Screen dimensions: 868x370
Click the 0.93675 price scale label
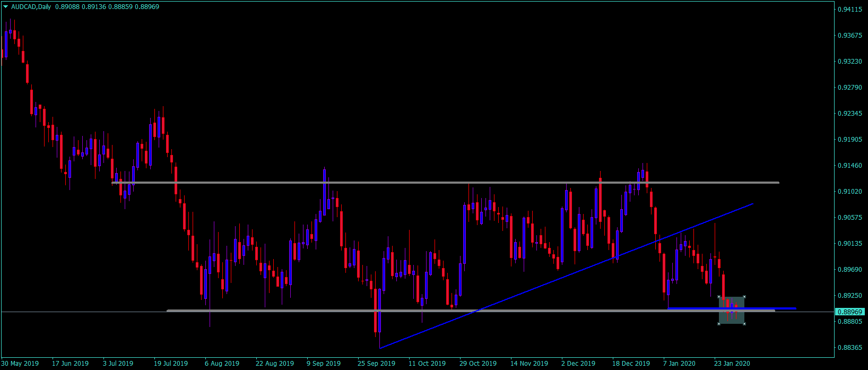click(849, 36)
